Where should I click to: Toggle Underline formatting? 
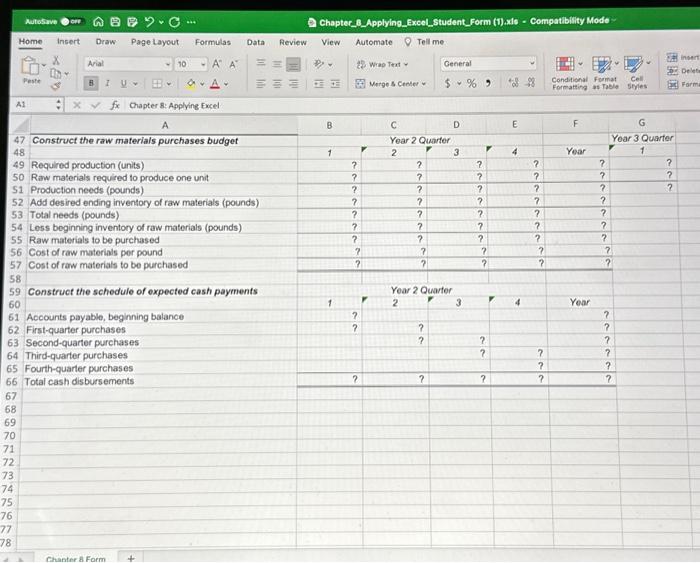(124, 83)
